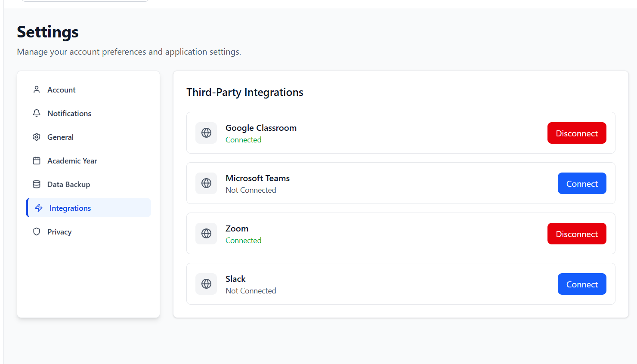Connect the Microsoft Teams integration
The height and width of the screenshot is (364, 637).
click(581, 183)
